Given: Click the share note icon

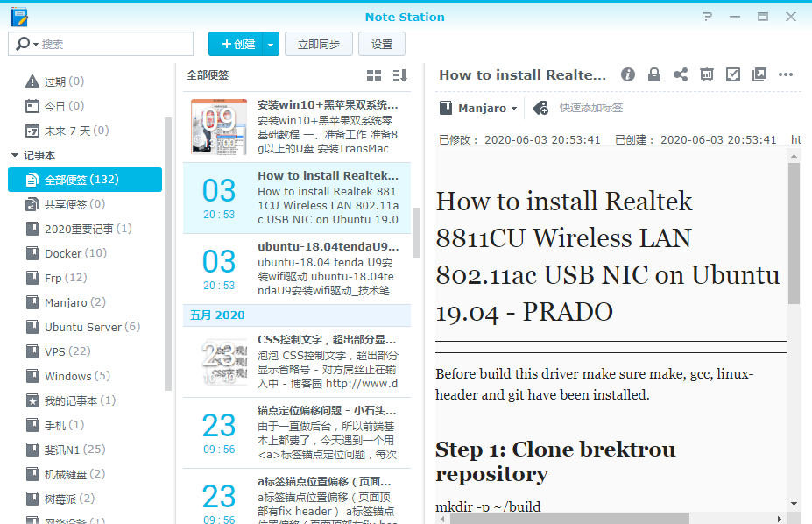Looking at the screenshot, I should [x=681, y=75].
